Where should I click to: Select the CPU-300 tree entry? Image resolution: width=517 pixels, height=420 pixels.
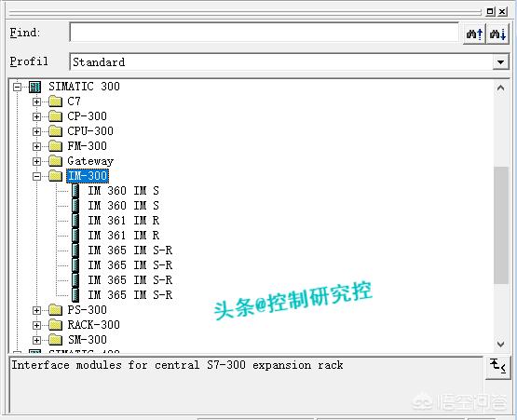[90, 131]
